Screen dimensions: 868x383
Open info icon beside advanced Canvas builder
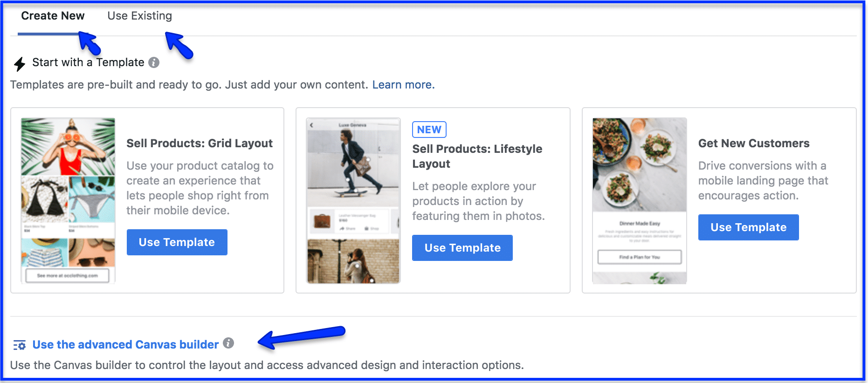[x=228, y=343]
